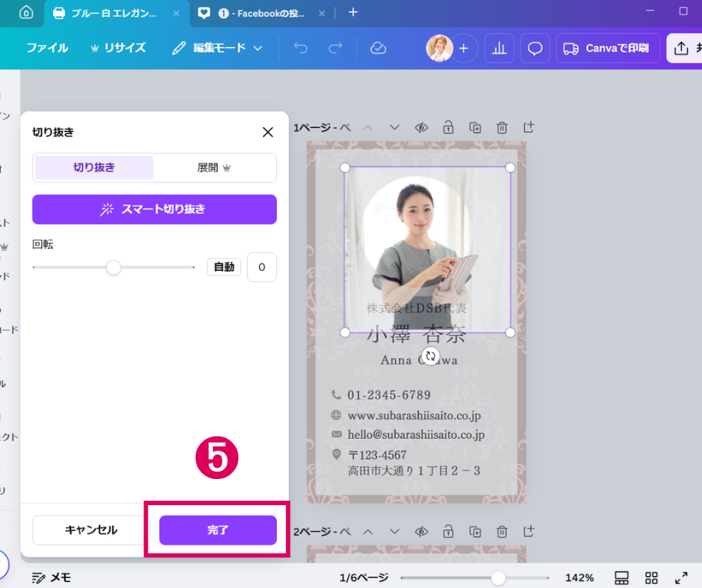
Task: Click the 完了 button
Action: point(217,530)
